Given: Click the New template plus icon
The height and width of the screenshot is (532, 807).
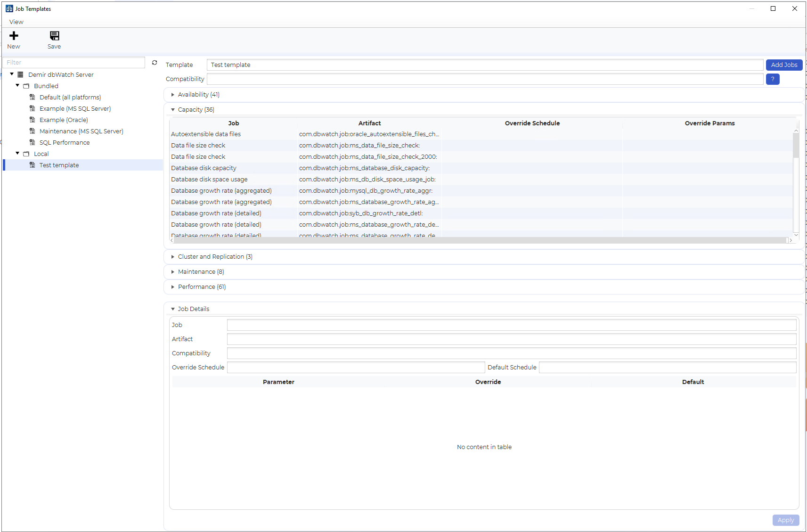Looking at the screenshot, I should [14, 36].
